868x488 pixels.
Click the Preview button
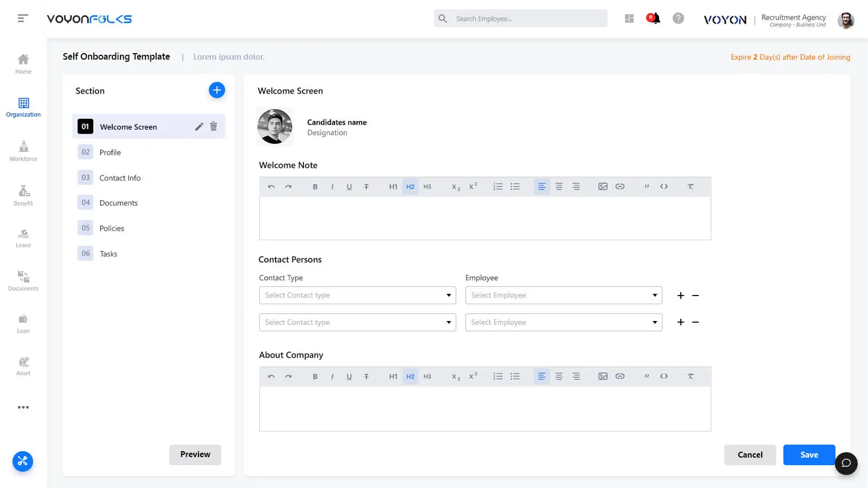195,454
